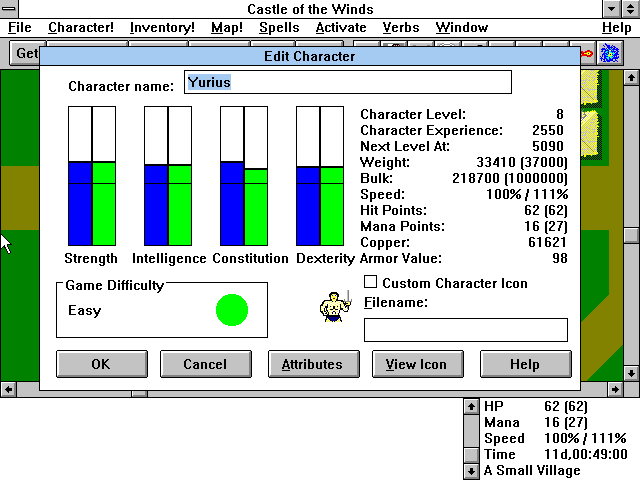
Task: Click the blue spell icon in the toolbar
Action: click(609, 53)
